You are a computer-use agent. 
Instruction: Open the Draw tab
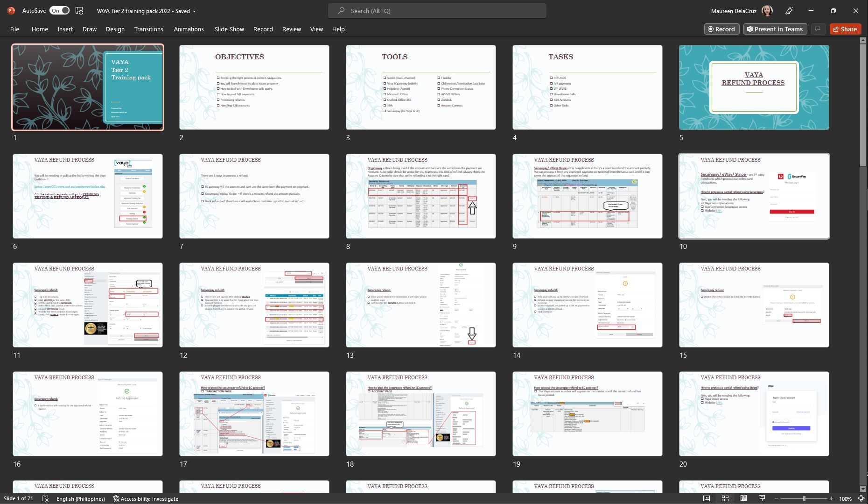pos(90,29)
